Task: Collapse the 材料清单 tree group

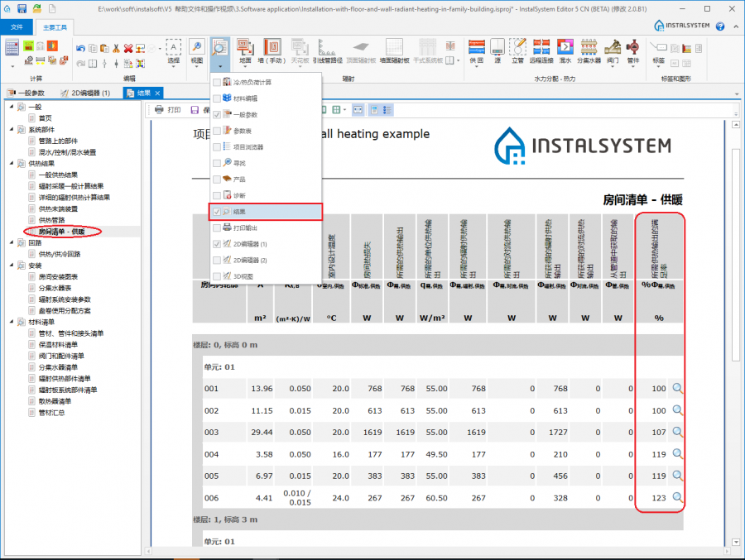Action: (11, 322)
